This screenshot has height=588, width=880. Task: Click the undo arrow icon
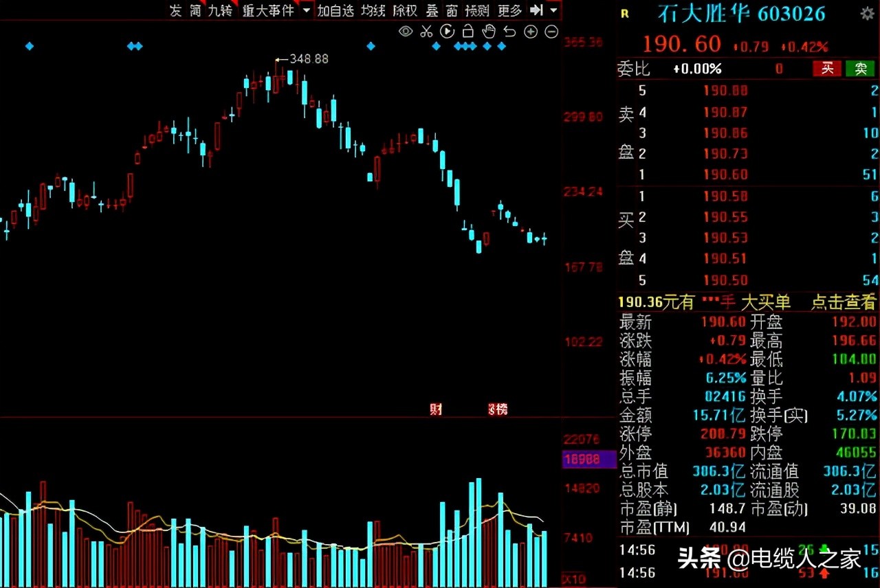tap(509, 31)
